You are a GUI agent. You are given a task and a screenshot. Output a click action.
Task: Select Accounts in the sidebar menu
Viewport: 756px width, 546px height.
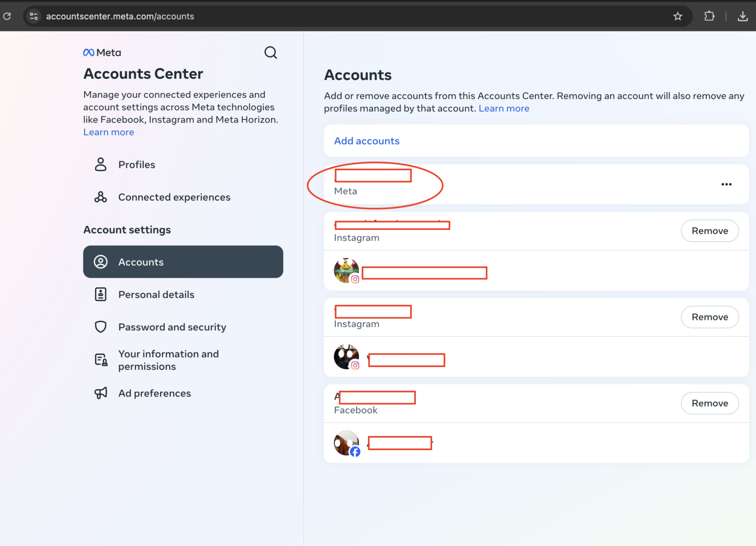(x=141, y=262)
